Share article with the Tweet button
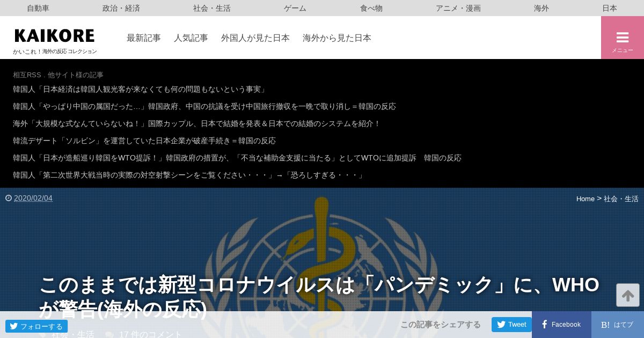 (x=511, y=324)
